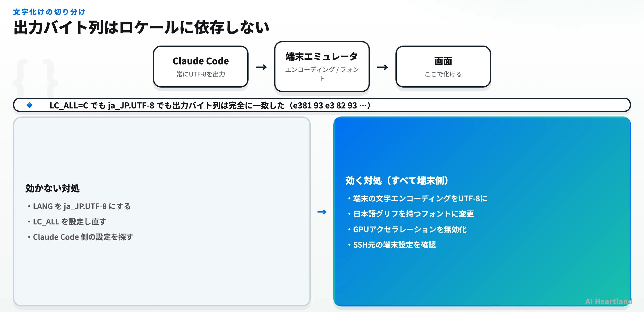The height and width of the screenshot is (312, 644).
Task: Click the 効かない対処 heading
Action: pyautogui.click(x=52, y=188)
